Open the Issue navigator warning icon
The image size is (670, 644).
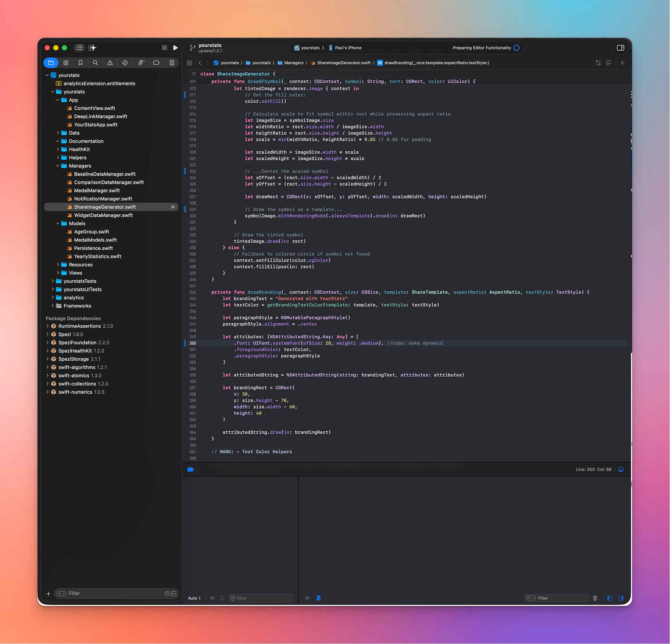point(110,63)
